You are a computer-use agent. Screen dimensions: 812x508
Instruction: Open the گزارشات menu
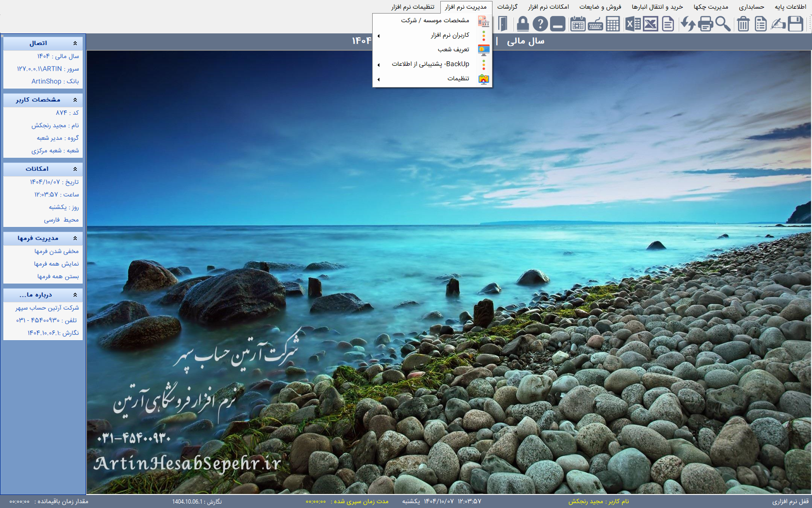pos(507,7)
